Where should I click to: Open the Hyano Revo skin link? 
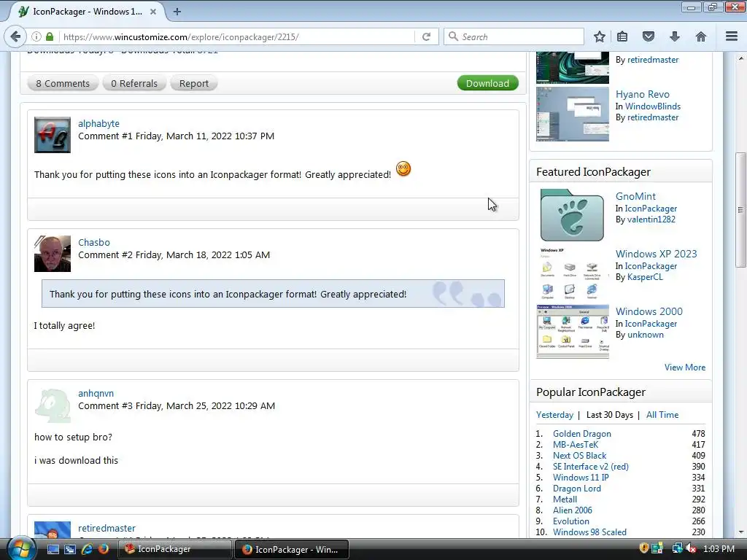pos(642,94)
